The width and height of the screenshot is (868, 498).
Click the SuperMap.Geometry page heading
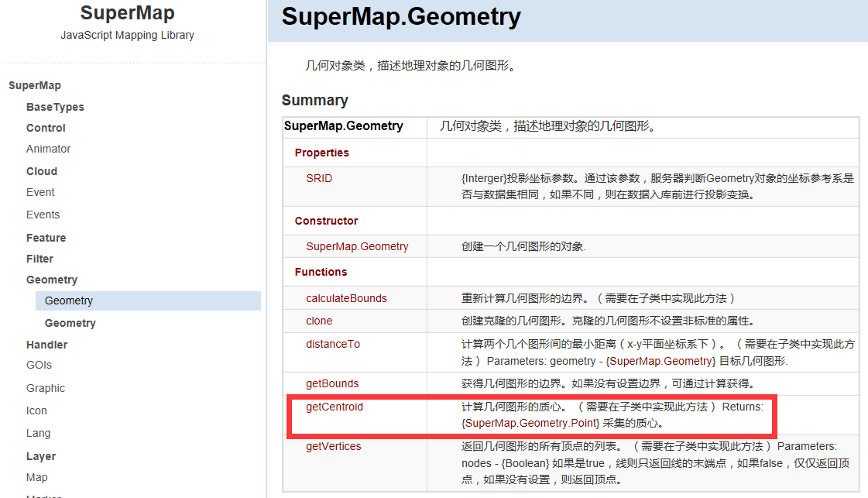click(x=401, y=16)
